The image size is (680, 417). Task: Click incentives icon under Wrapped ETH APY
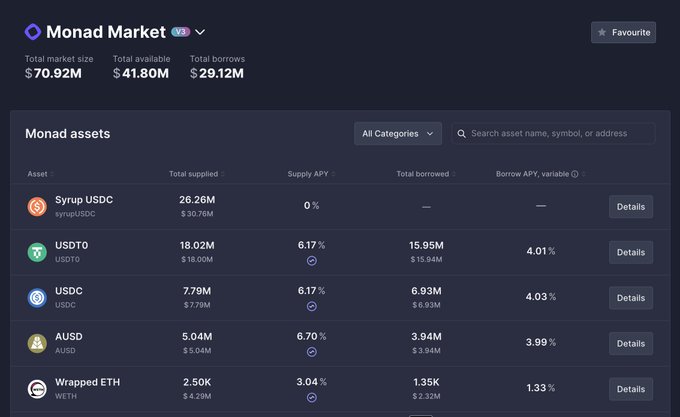point(312,397)
